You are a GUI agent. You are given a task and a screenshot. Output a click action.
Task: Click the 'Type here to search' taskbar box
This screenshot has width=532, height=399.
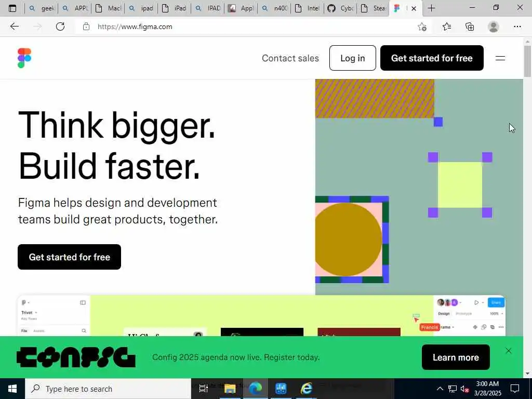108,389
